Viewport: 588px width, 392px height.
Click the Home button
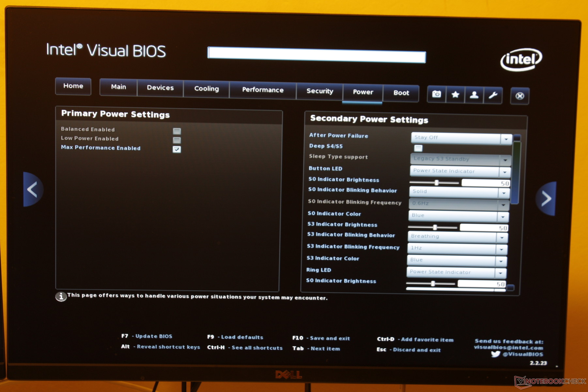(73, 86)
